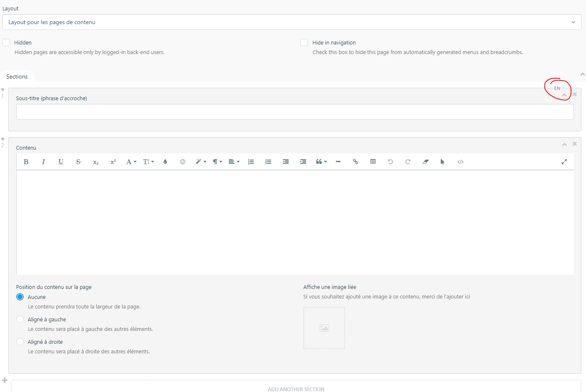
Task: Switch the editor to code view
Action: [460, 162]
